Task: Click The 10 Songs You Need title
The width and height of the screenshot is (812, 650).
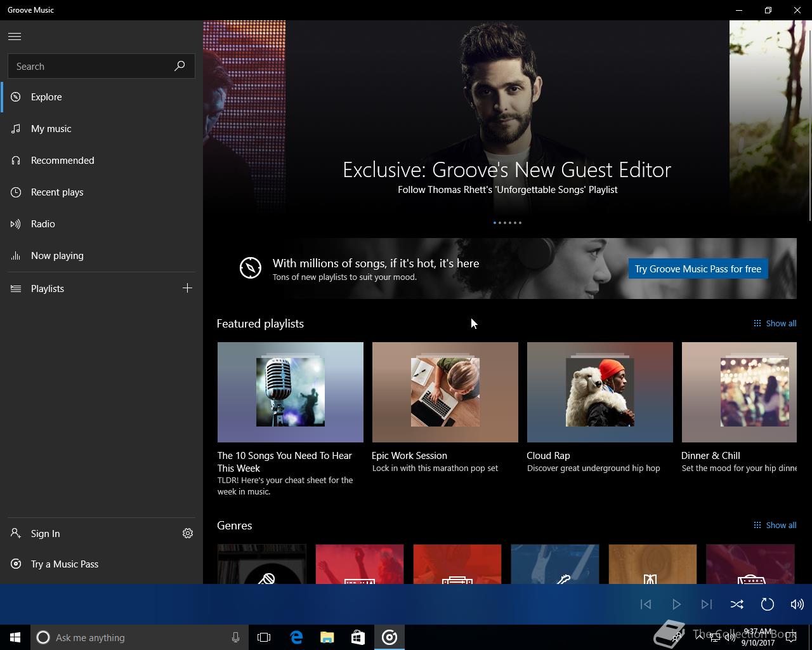Action: click(285, 462)
